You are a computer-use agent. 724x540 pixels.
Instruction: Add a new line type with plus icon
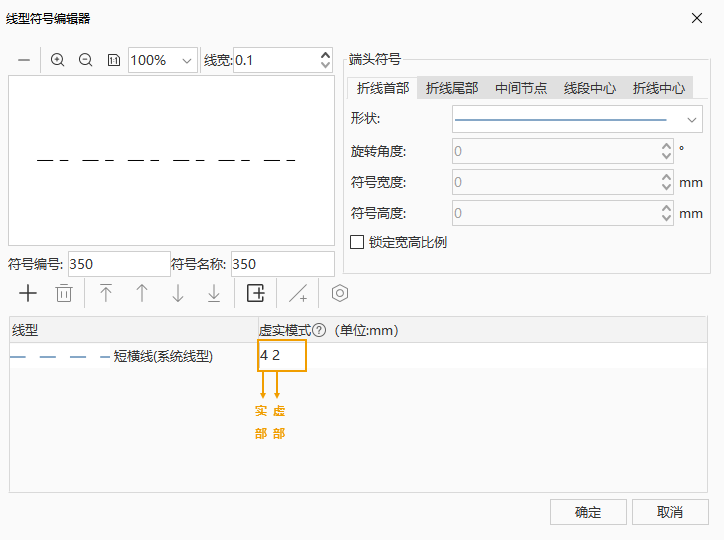(x=28, y=293)
